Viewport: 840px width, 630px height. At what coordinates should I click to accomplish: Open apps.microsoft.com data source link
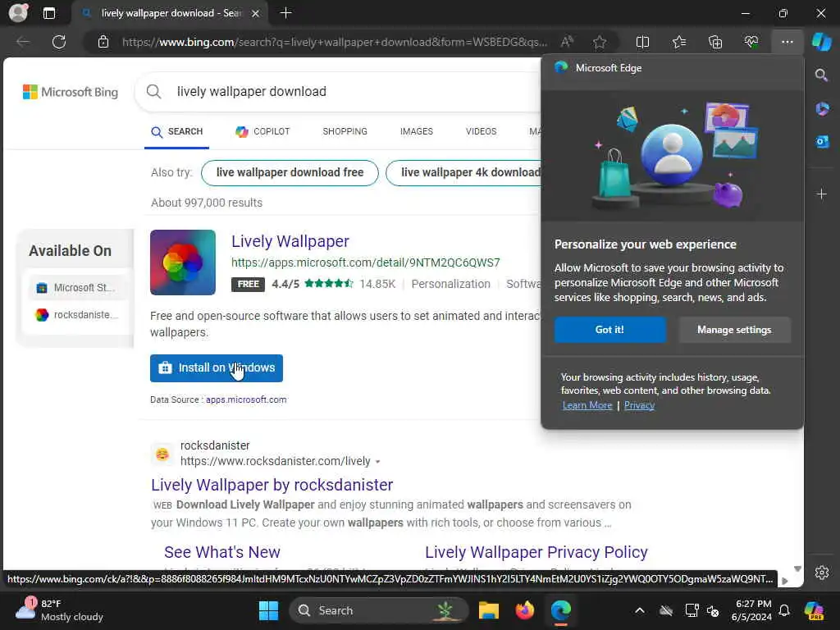pyautogui.click(x=246, y=399)
